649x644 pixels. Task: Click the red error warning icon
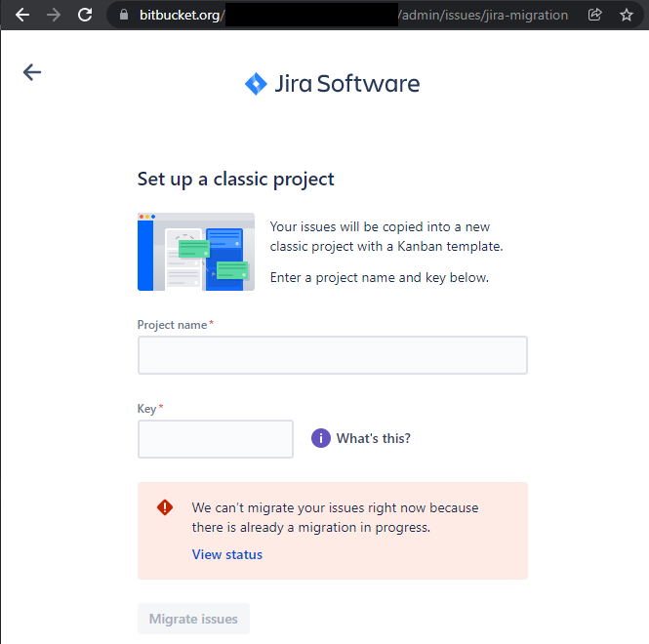click(165, 507)
